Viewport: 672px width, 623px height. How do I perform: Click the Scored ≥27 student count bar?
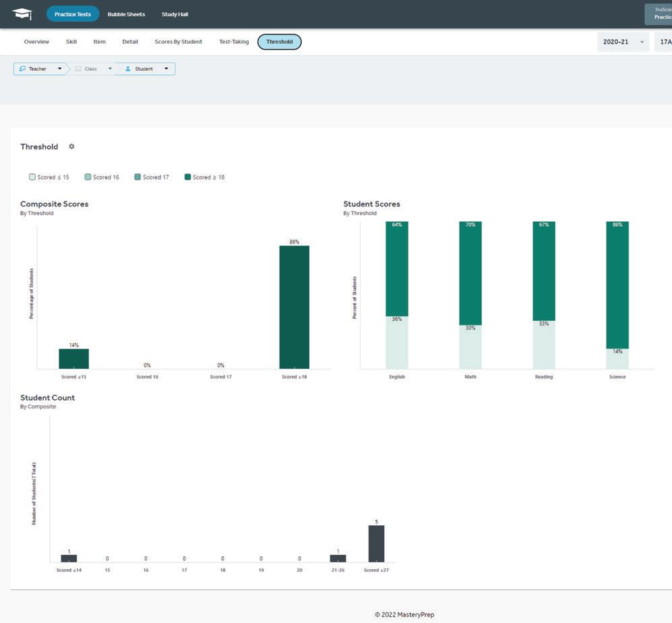[x=376, y=543]
